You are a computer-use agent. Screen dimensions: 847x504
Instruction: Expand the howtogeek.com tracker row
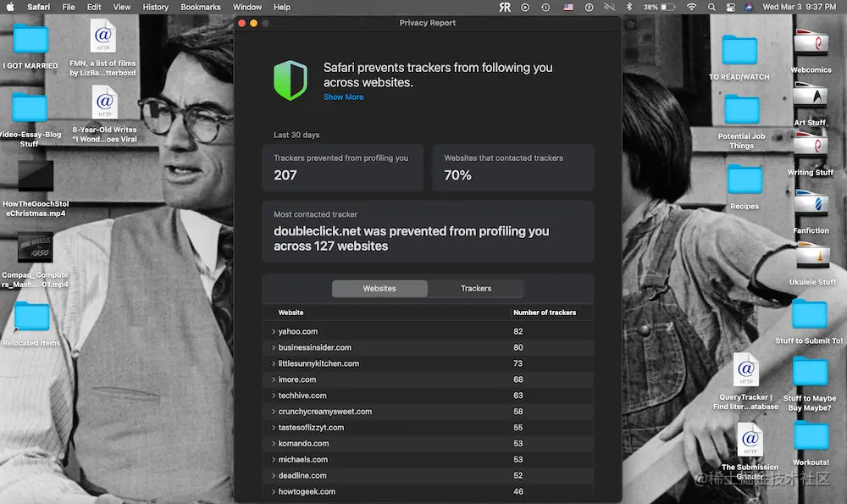pos(274,491)
